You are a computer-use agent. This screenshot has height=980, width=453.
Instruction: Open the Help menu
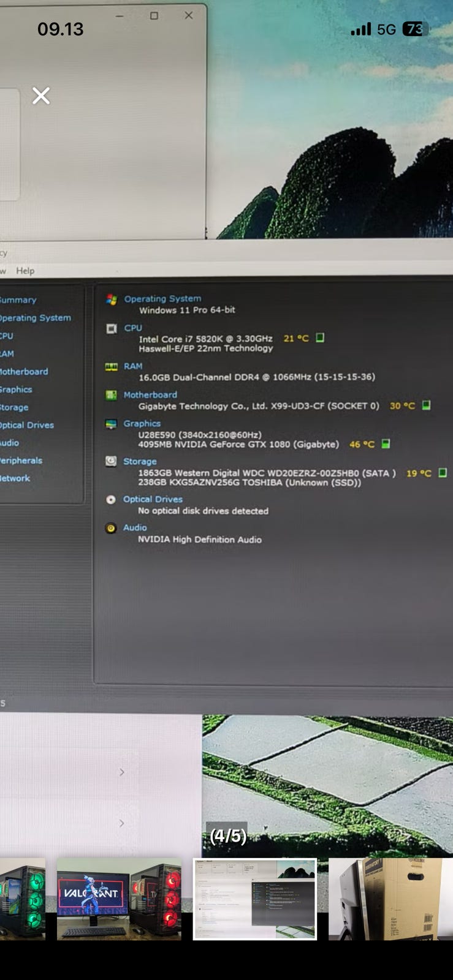click(x=25, y=271)
